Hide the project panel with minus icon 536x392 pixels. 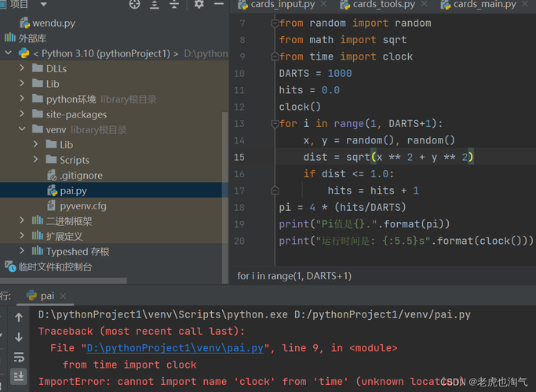(x=219, y=4)
